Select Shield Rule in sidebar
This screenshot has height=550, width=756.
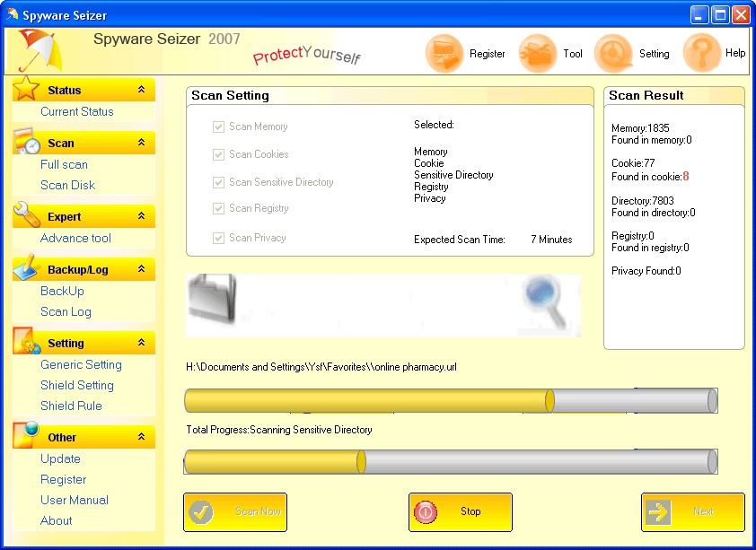tap(71, 406)
